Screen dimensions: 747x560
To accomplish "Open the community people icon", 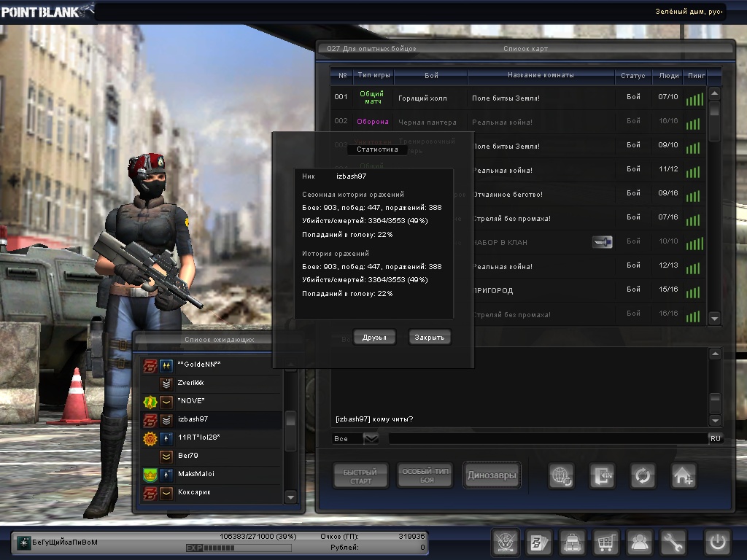I will (x=639, y=542).
